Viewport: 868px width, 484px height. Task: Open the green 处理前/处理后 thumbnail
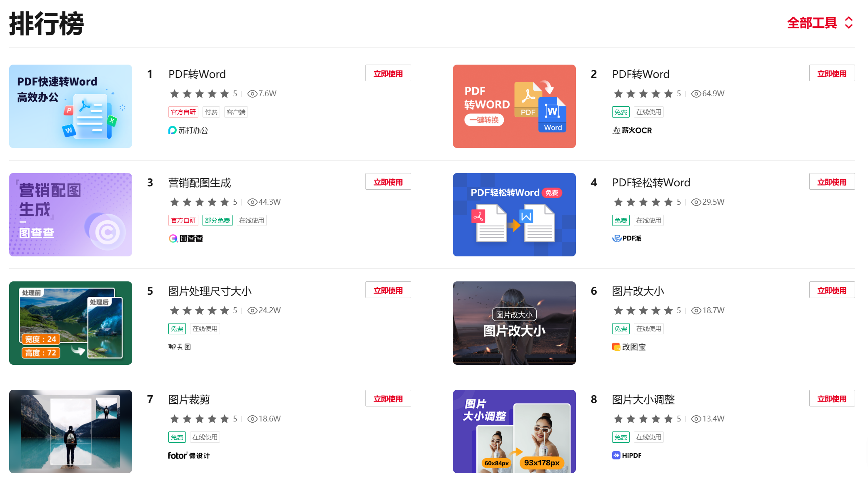click(70, 323)
